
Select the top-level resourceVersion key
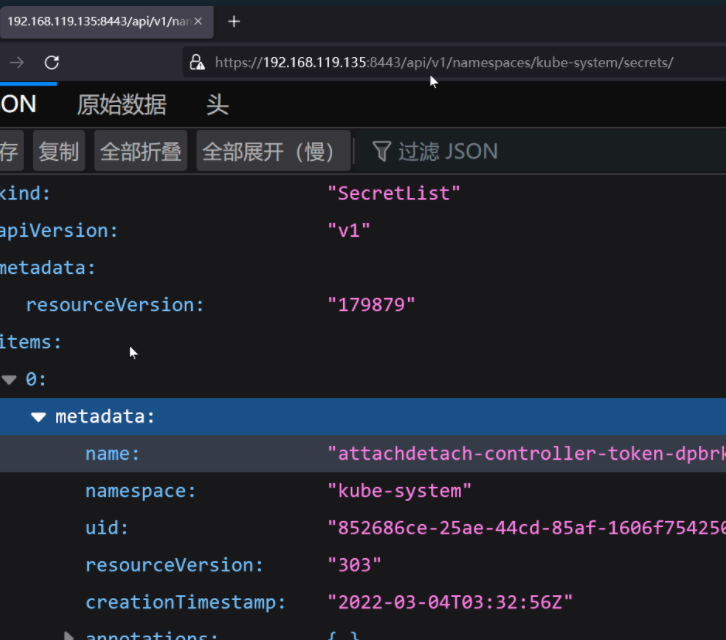tap(115, 305)
